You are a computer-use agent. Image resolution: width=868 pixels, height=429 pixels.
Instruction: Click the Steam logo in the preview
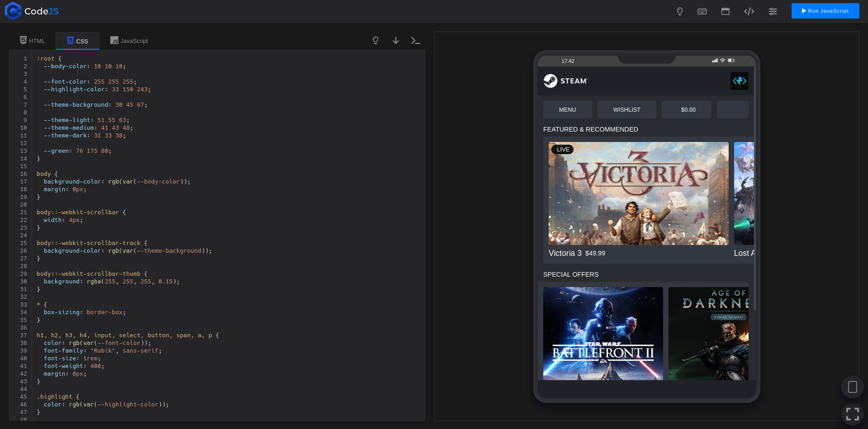point(565,81)
